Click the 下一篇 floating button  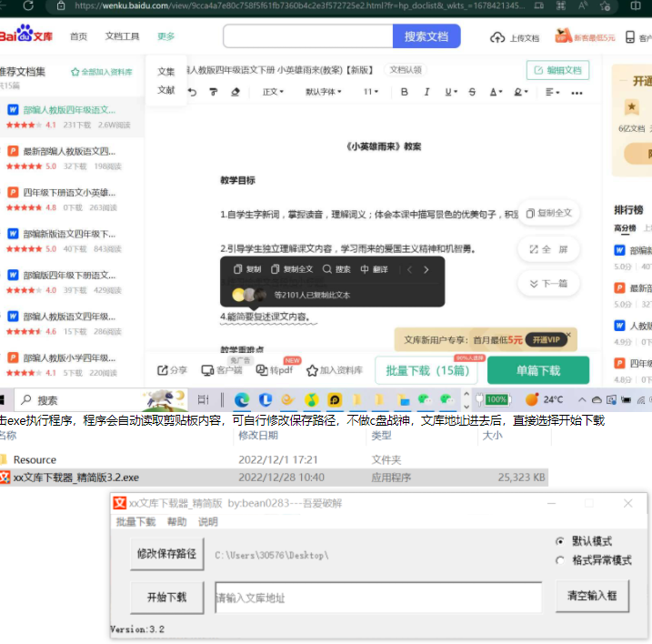coord(548,284)
